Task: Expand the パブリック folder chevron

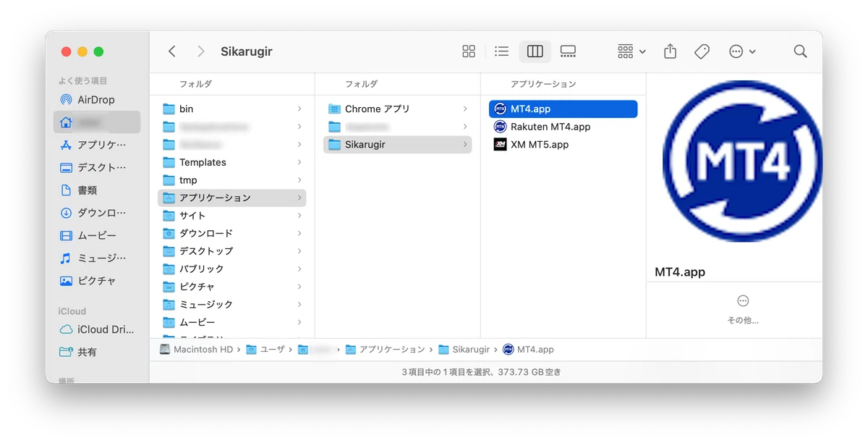Action: coord(299,269)
